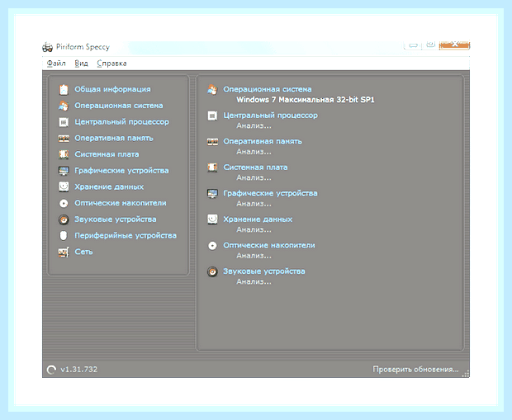
Task: Click Анализ... under Звуковые устройства
Action: coord(254,281)
